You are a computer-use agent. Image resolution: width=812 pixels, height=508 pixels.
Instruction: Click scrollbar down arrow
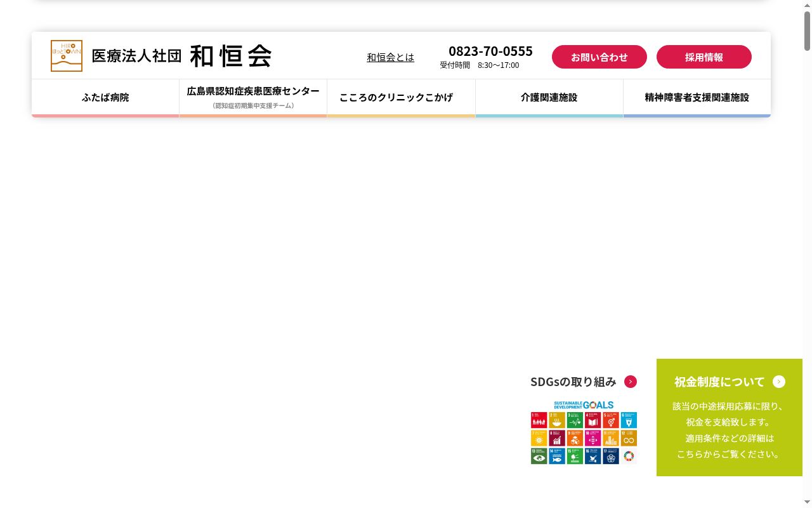tap(807, 503)
